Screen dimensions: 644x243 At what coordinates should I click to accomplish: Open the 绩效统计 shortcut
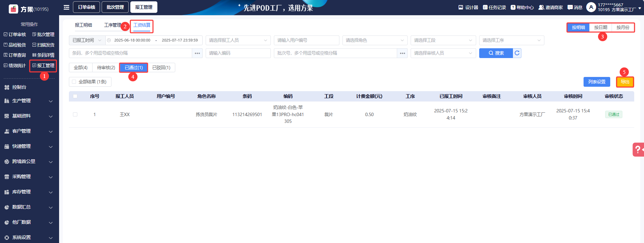coord(15,65)
